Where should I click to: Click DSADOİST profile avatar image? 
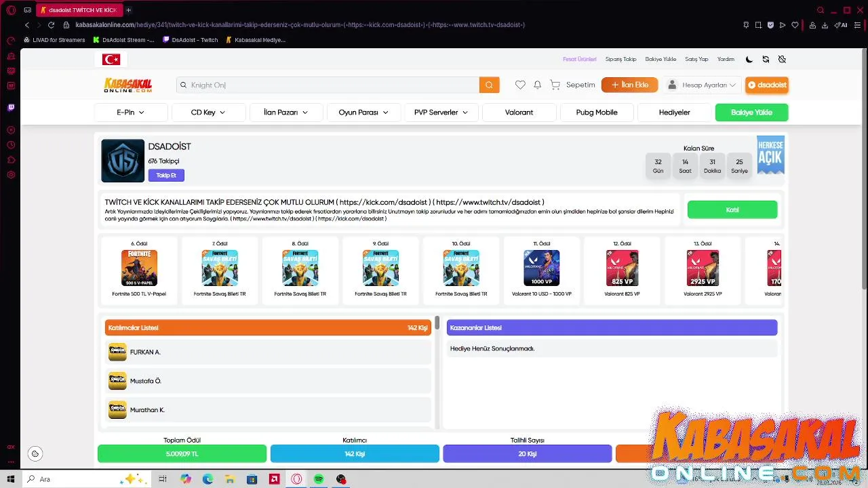point(123,161)
